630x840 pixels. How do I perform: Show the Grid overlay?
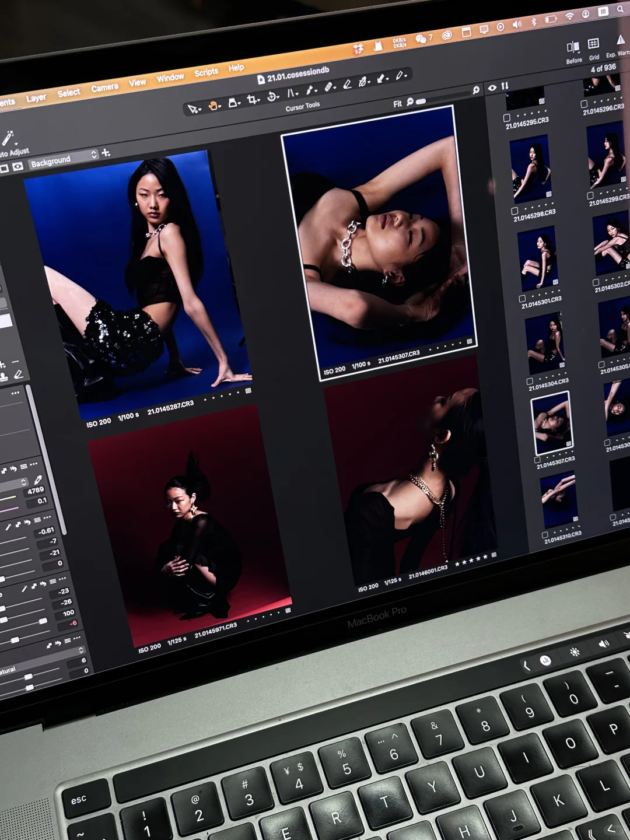coord(593,43)
